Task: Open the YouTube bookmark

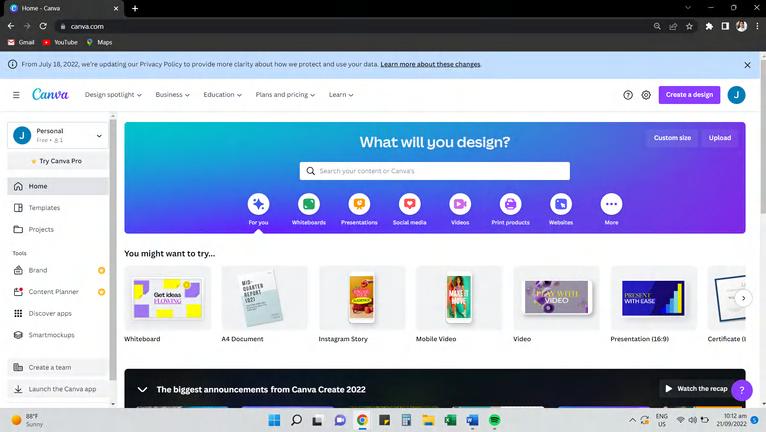Action: click(60, 43)
